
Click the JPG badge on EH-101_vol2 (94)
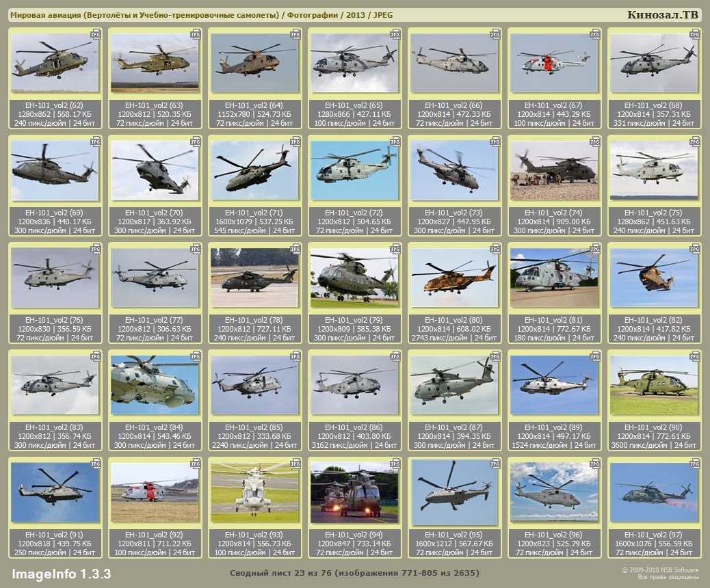(x=395, y=463)
